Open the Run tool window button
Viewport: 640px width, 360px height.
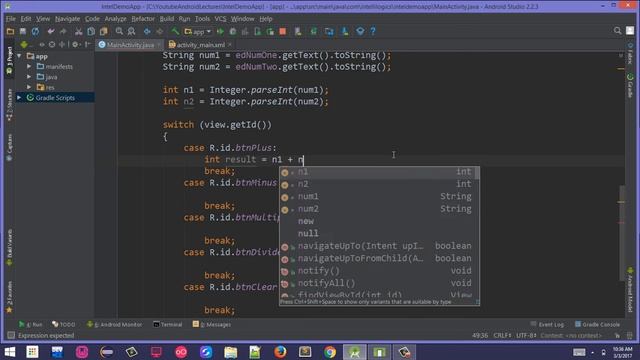(x=31, y=324)
